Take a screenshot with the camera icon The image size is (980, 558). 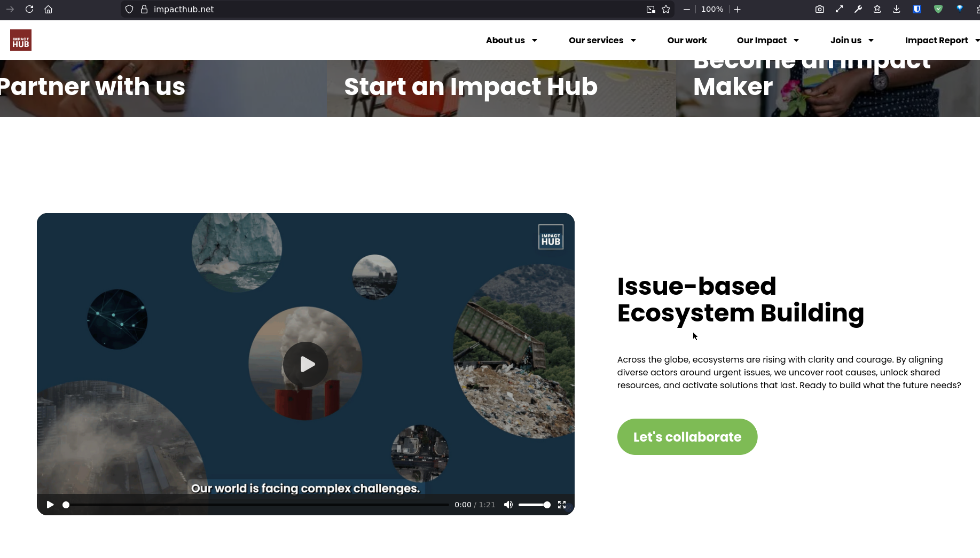click(819, 9)
